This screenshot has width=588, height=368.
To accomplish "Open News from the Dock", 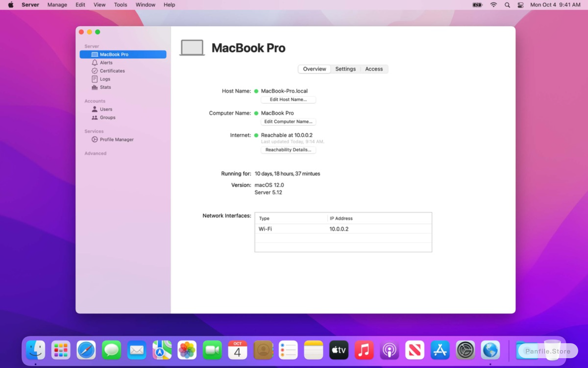I will point(415,350).
